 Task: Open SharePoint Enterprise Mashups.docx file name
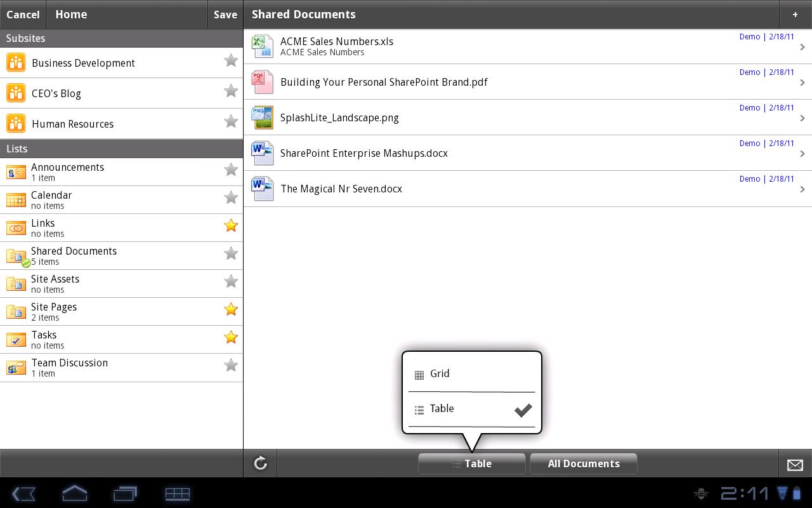click(x=364, y=153)
